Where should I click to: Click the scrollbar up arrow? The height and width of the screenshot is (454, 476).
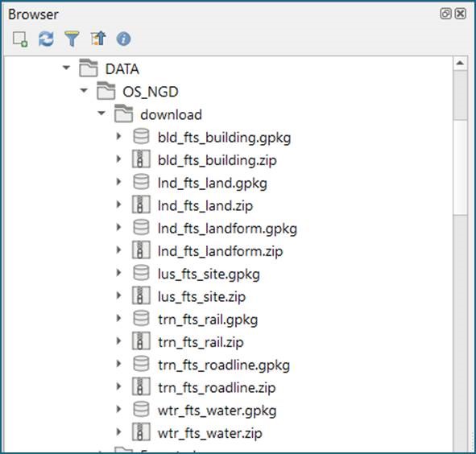(460, 63)
